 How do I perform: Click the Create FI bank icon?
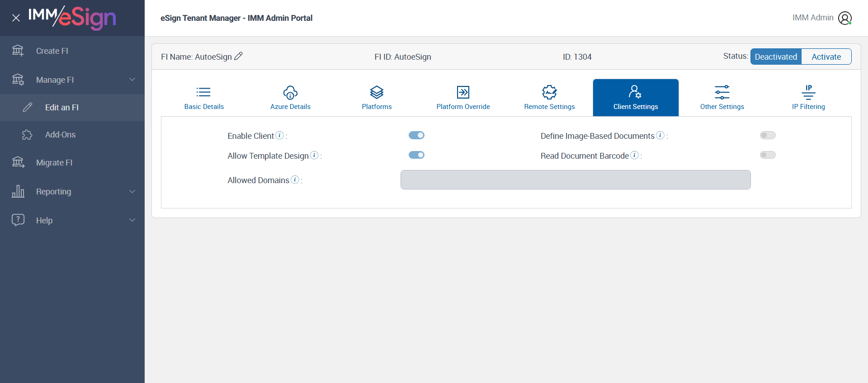click(18, 51)
